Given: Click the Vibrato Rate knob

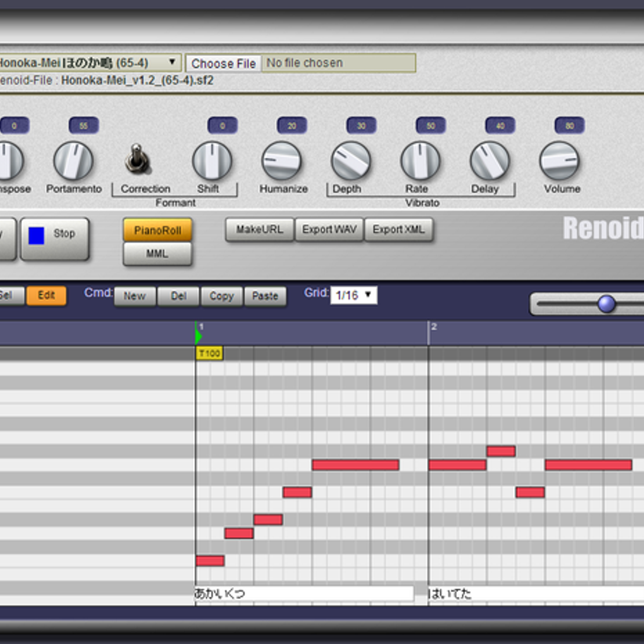Looking at the screenshot, I should pos(420,160).
